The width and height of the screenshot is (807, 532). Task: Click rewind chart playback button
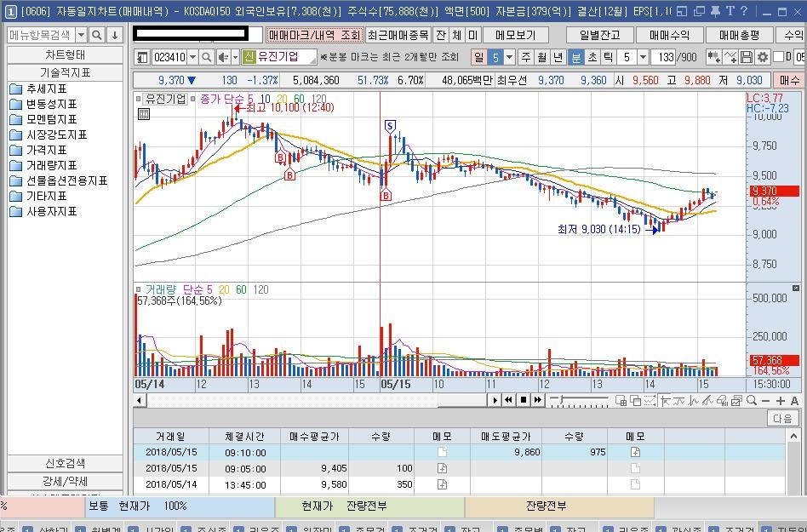[508, 400]
